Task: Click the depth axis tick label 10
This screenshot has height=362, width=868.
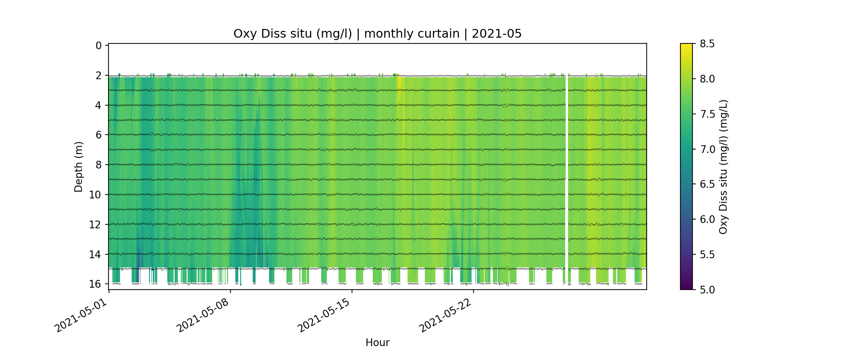Action: (x=95, y=195)
